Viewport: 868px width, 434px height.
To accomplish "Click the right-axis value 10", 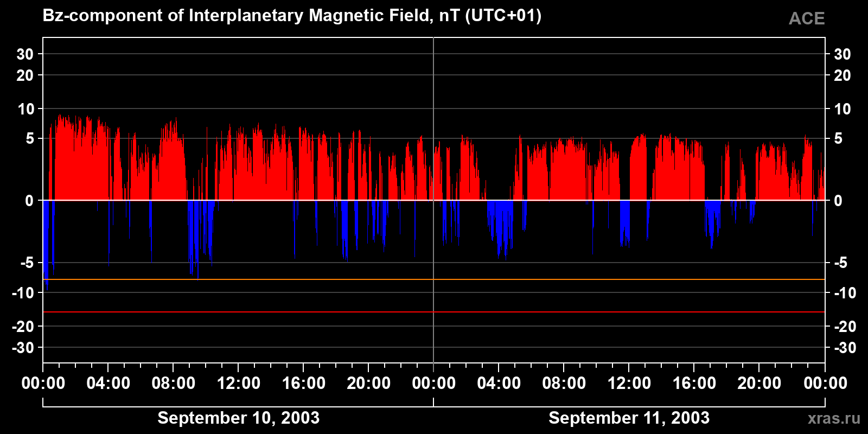I will [842, 109].
